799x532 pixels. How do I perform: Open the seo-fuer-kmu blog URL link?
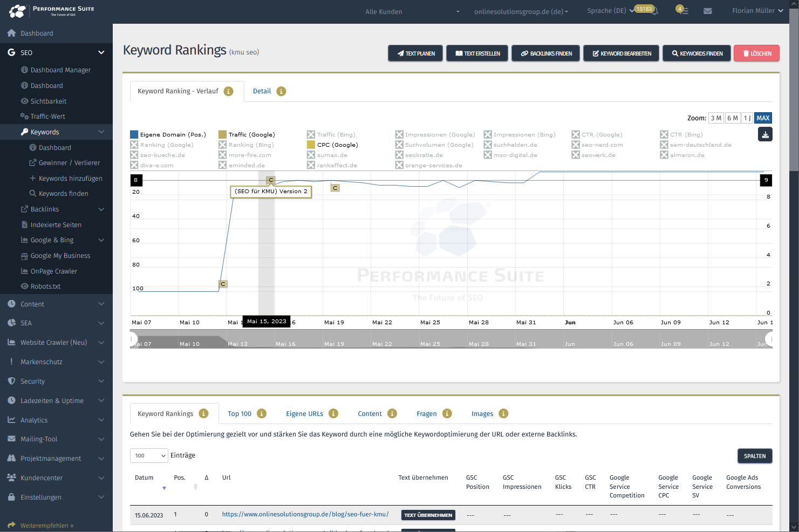(x=305, y=514)
